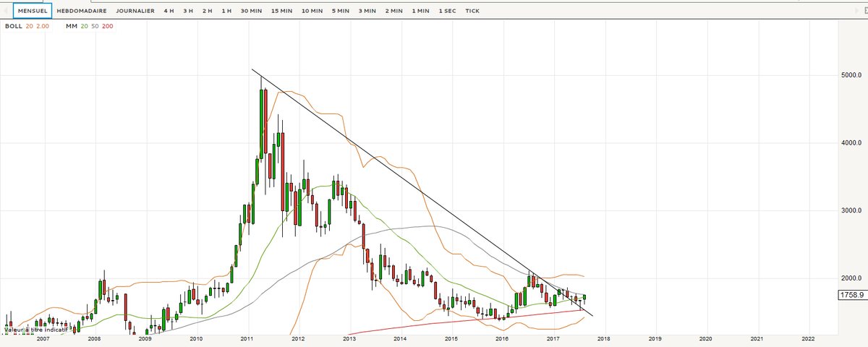The width and height of the screenshot is (868, 347).
Task: Select the 3 MIN timeframe
Action: pos(367,12)
